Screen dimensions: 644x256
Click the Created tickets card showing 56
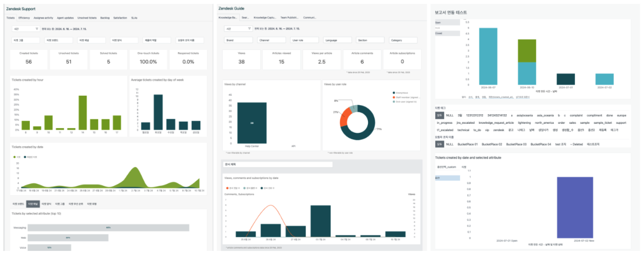(29, 59)
